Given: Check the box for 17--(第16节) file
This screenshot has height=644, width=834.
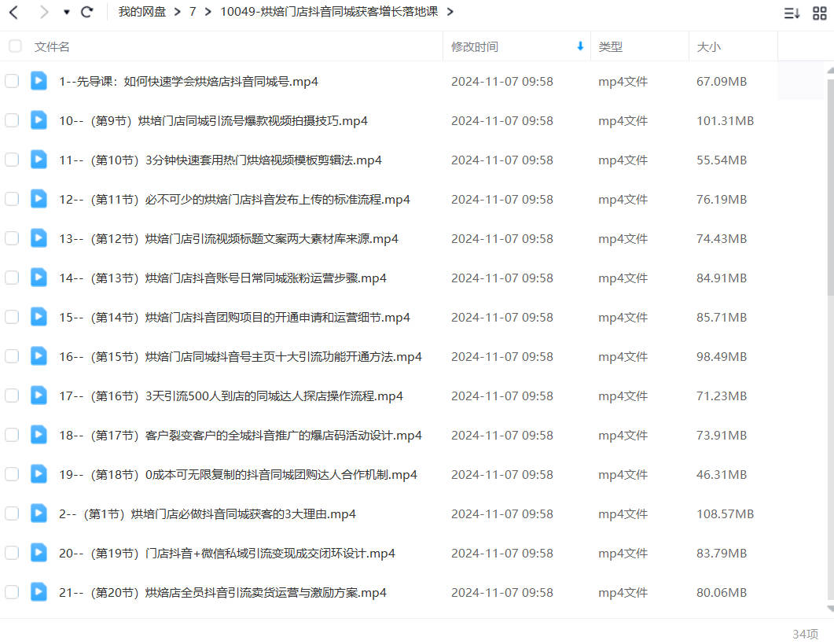Looking at the screenshot, I should tap(12, 396).
